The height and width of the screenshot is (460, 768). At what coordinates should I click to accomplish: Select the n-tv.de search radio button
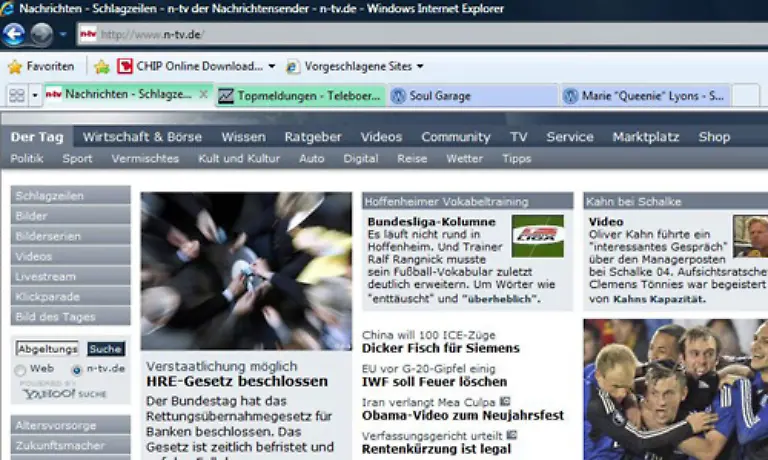(76, 370)
